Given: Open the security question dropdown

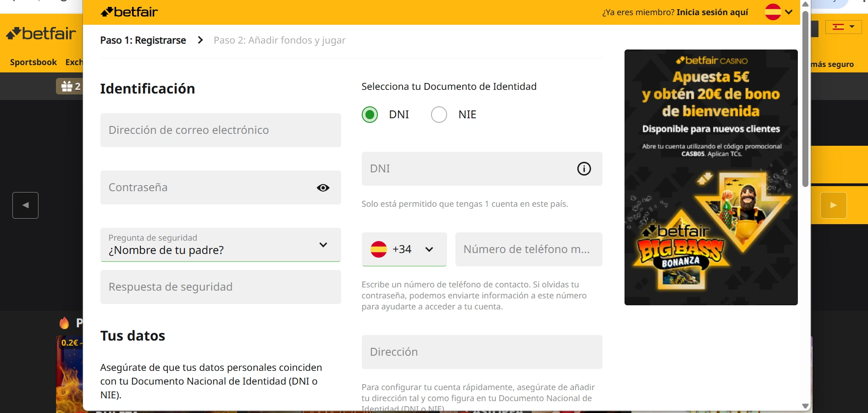Looking at the screenshot, I should click(323, 245).
